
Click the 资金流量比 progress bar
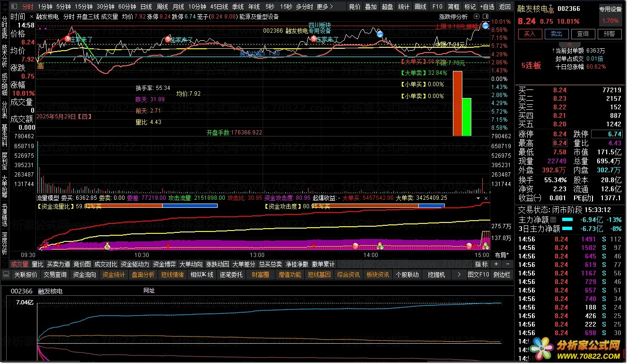click(151, 205)
